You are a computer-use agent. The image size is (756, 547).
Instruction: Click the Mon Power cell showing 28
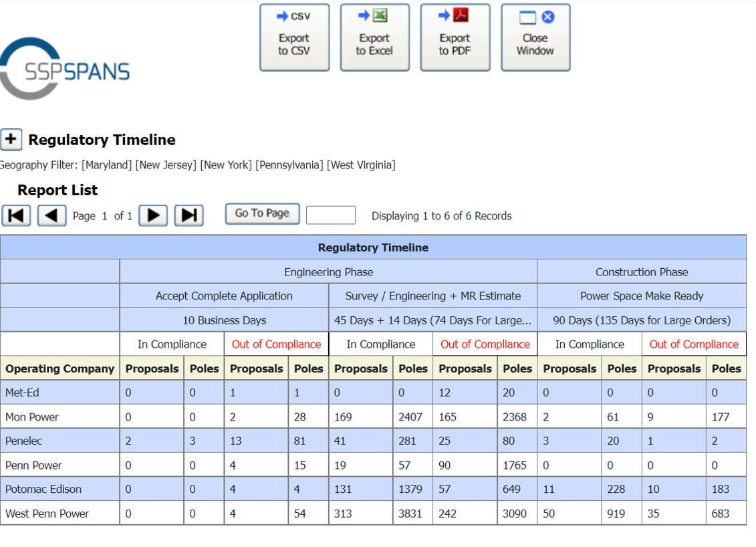pos(309,417)
